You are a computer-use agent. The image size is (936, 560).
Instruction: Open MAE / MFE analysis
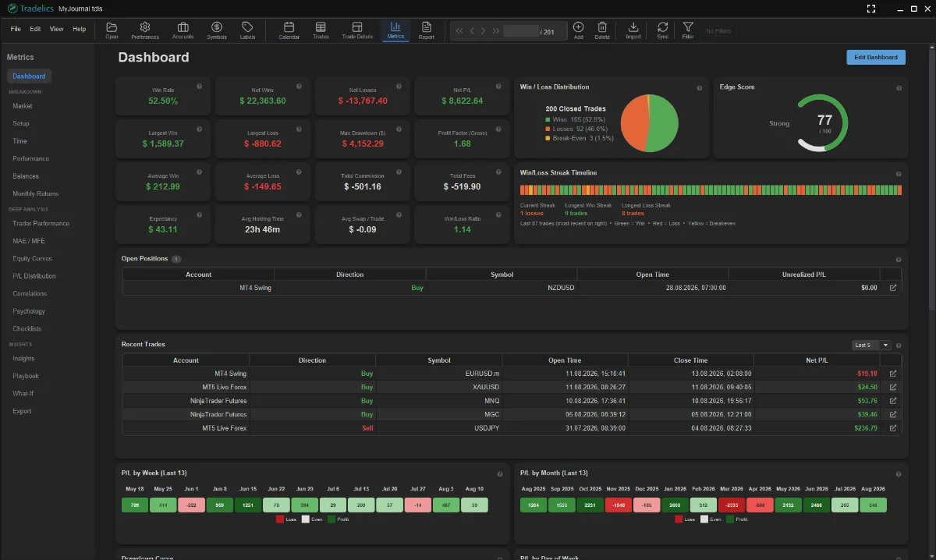pos(29,241)
